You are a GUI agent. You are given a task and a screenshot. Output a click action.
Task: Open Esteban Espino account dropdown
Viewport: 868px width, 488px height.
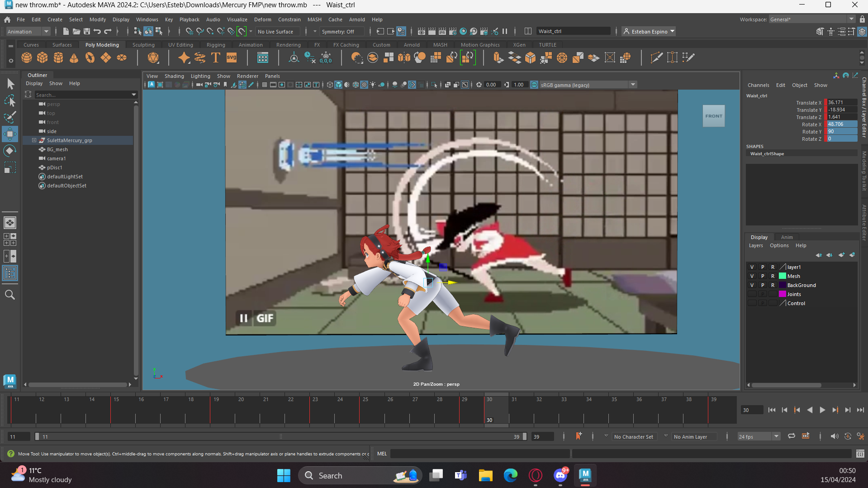[649, 32]
